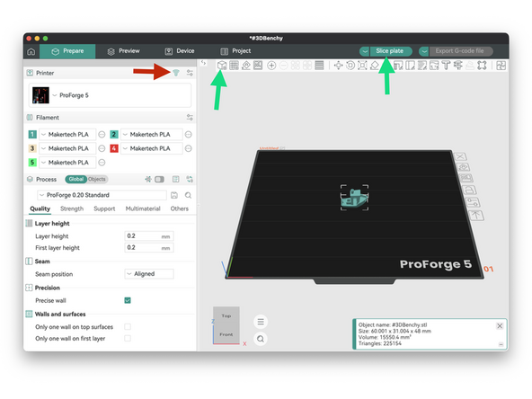Click the Layer height 0.2 input field
Image resolution: width=532 pixels, height=399 pixels.
point(149,235)
